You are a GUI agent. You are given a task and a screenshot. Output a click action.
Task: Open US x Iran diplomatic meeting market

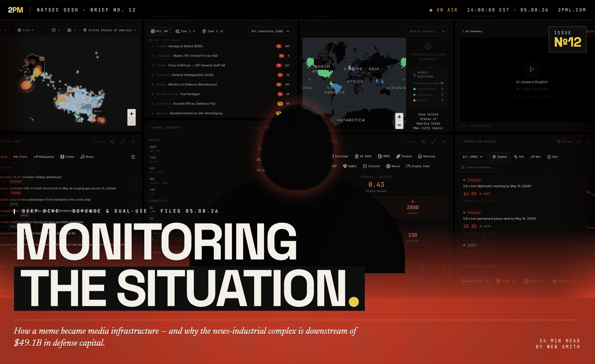point(497,186)
